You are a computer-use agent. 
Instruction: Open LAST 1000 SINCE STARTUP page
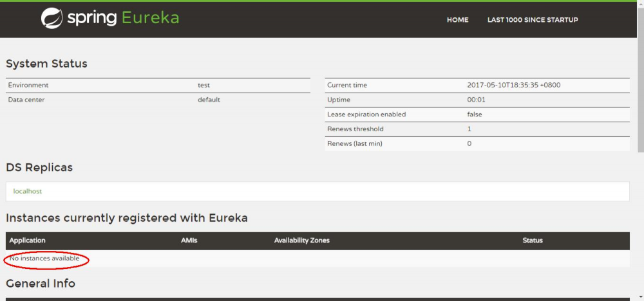533,20
